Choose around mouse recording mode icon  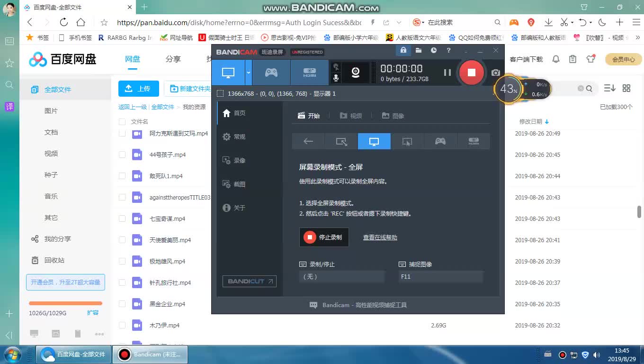pyautogui.click(x=407, y=141)
